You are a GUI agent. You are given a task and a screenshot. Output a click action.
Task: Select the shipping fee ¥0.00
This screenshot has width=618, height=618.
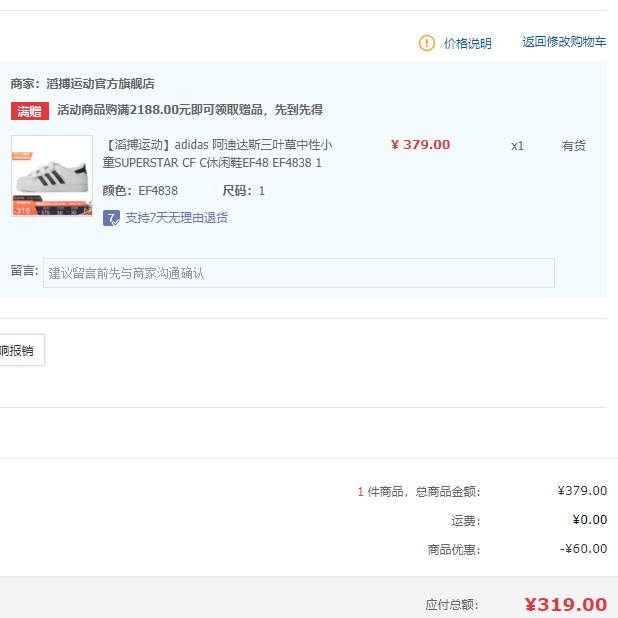tap(590, 520)
